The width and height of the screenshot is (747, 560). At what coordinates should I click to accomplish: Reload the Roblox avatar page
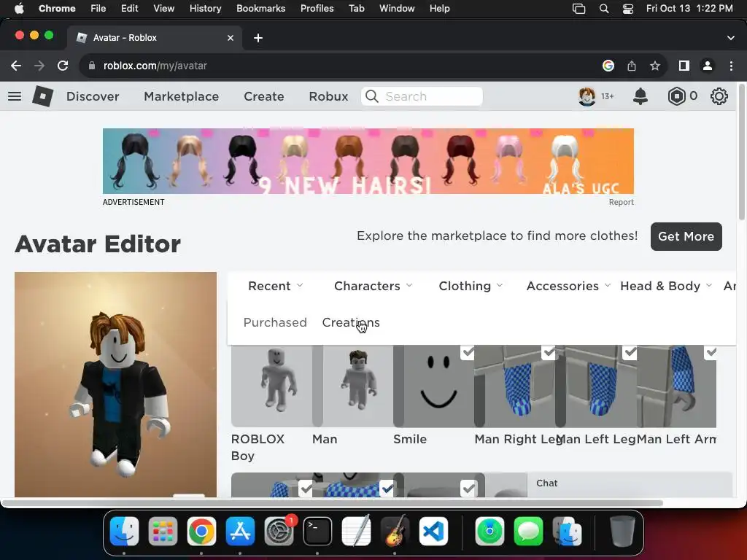click(x=63, y=66)
